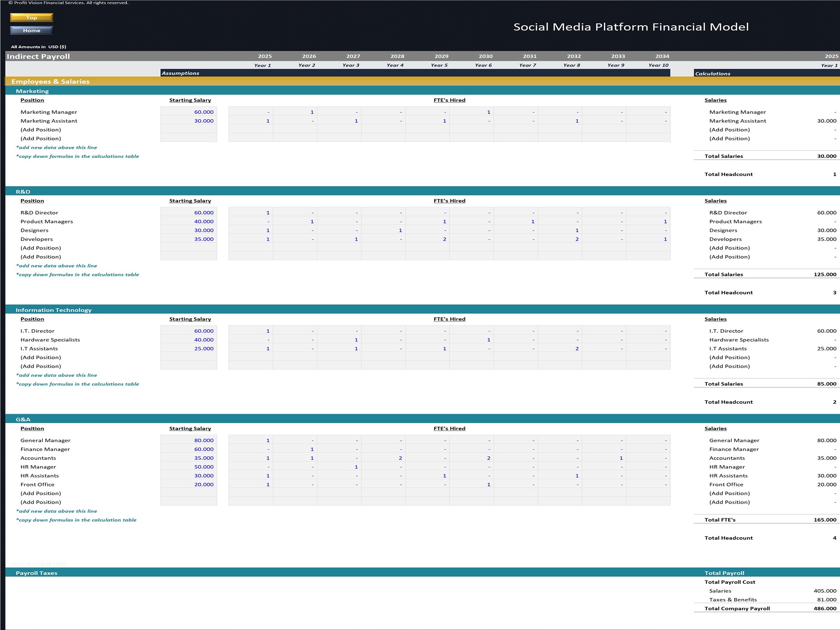Click R&D Total Headcount value 3

click(835, 293)
